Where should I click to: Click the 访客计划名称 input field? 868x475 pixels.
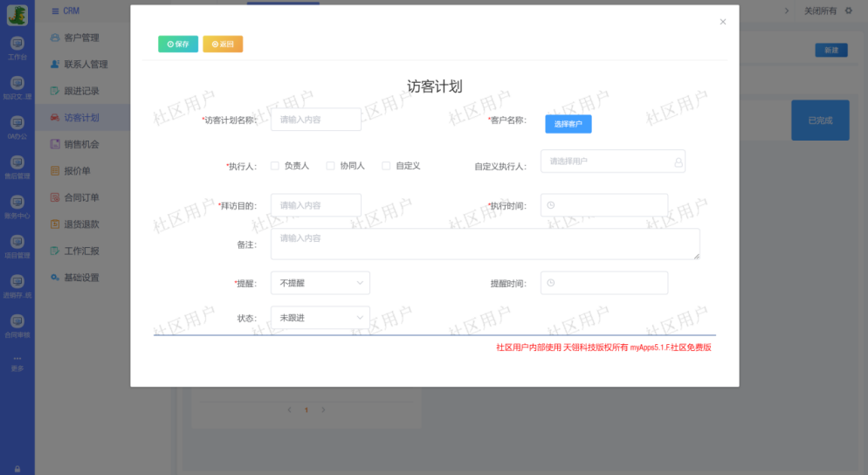pyautogui.click(x=315, y=120)
